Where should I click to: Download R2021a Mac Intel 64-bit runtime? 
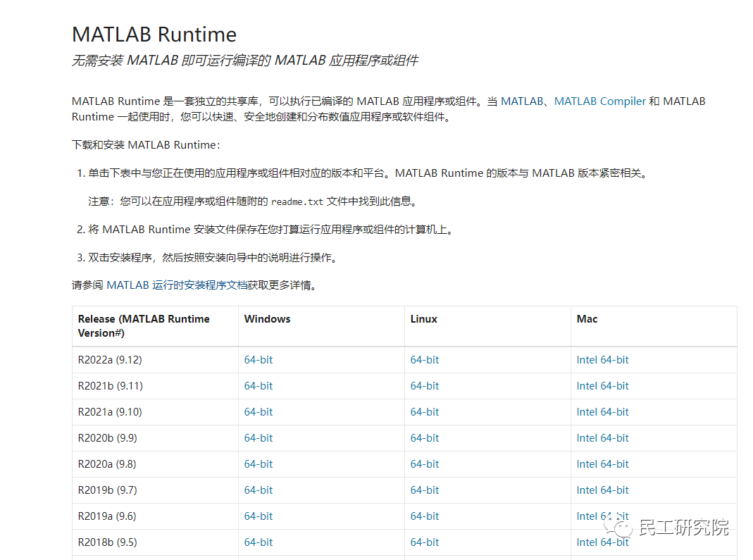point(602,411)
